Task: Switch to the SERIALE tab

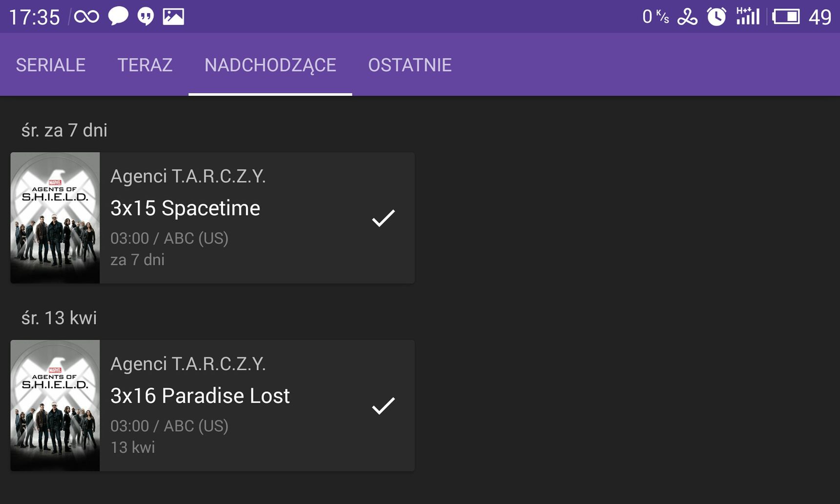Action: point(51,65)
